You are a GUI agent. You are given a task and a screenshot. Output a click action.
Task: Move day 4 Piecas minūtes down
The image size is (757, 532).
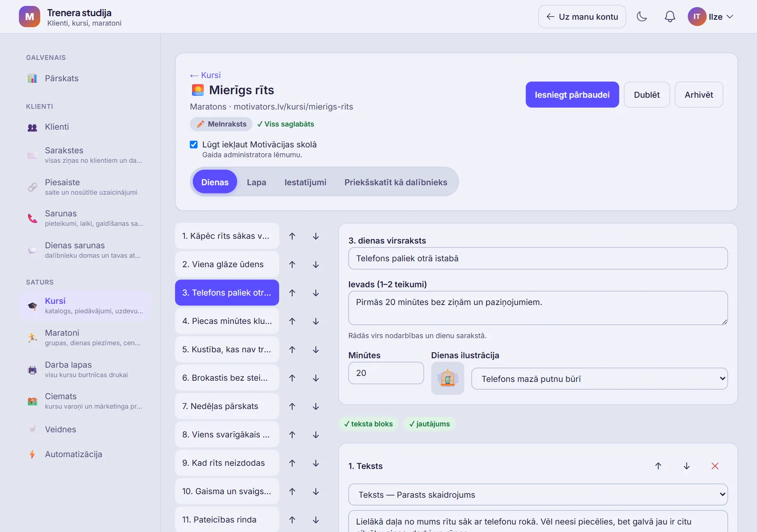316,321
